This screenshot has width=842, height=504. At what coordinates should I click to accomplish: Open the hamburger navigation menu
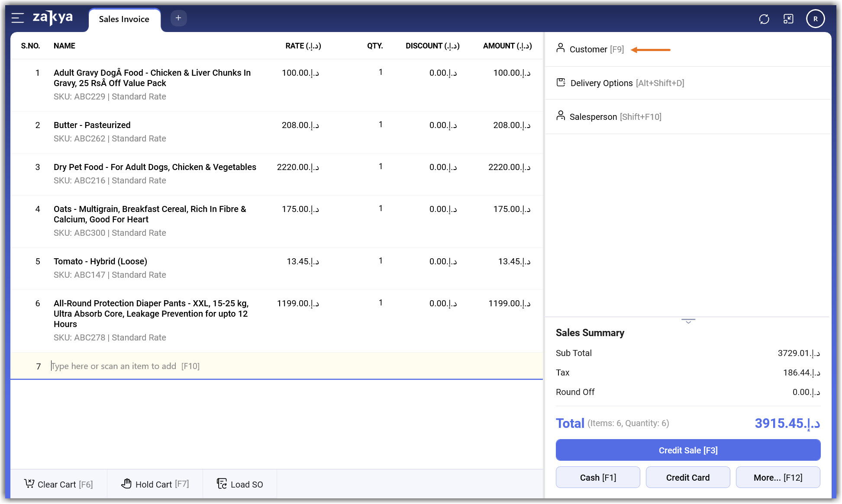click(x=18, y=18)
